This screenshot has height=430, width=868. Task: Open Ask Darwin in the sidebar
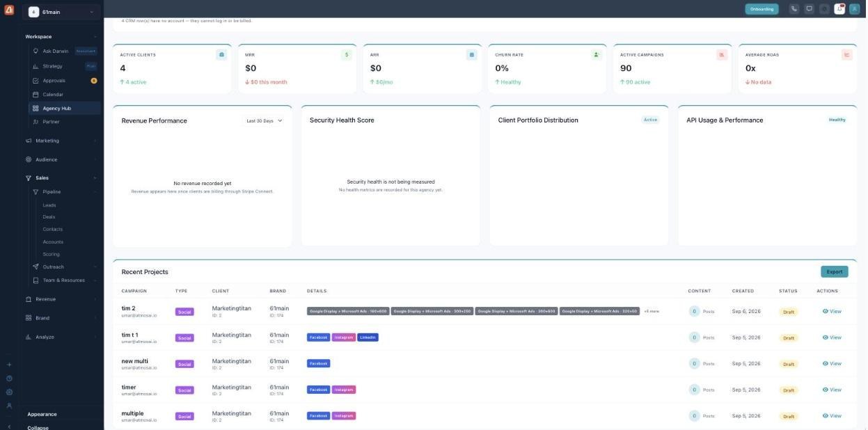pyautogui.click(x=65, y=51)
